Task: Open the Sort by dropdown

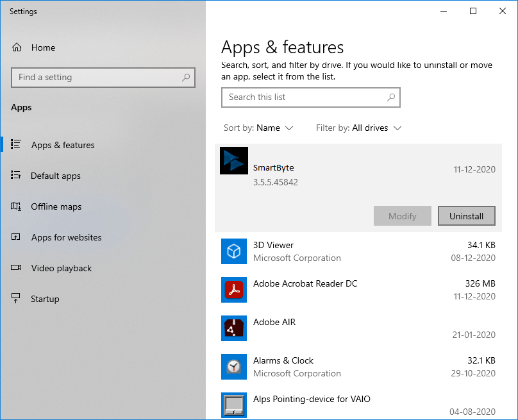Action: click(259, 128)
